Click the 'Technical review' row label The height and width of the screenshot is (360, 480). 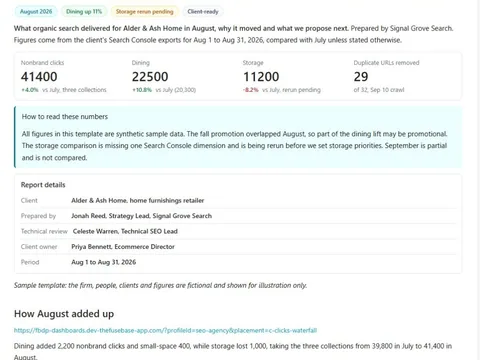click(44, 231)
